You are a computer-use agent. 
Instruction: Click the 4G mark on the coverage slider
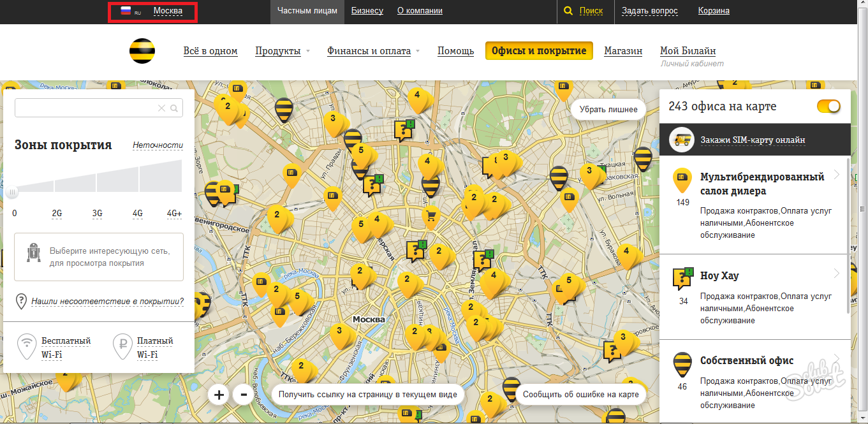(138, 214)
